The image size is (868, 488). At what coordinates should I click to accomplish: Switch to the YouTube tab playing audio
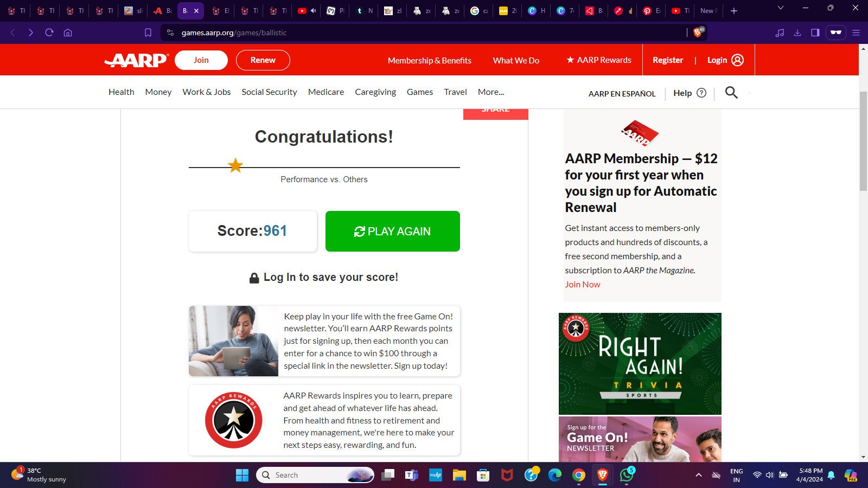click(307, 11)
